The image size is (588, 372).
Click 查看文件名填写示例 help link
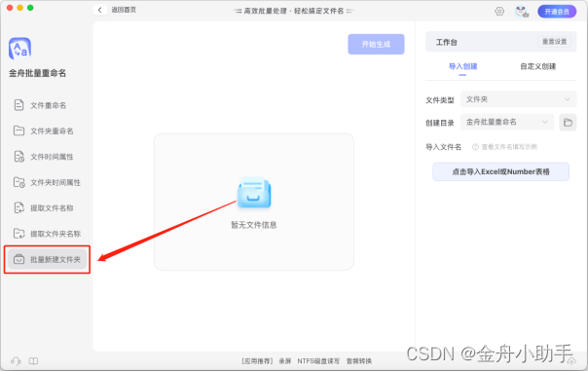(x=504, y=147)
